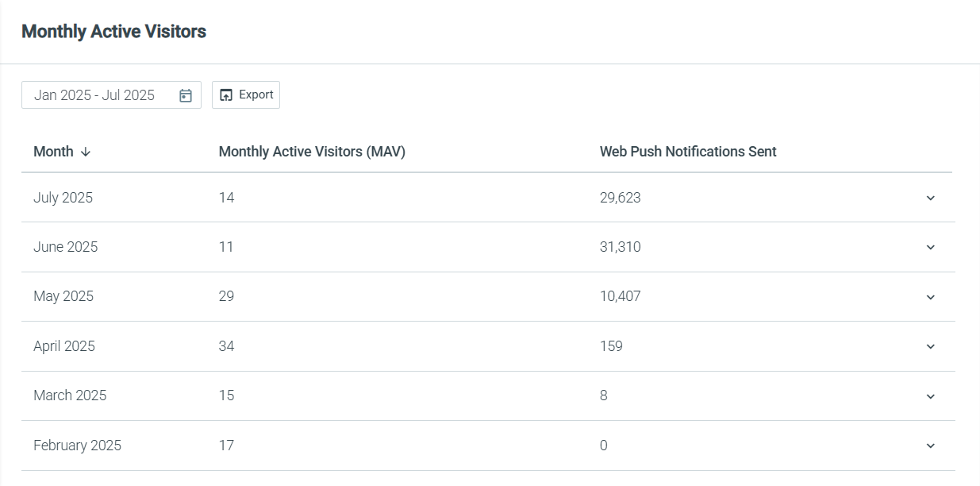Expand the April 2025 row chevron
The width and height of the screenshot is (980, 486).
931,346
